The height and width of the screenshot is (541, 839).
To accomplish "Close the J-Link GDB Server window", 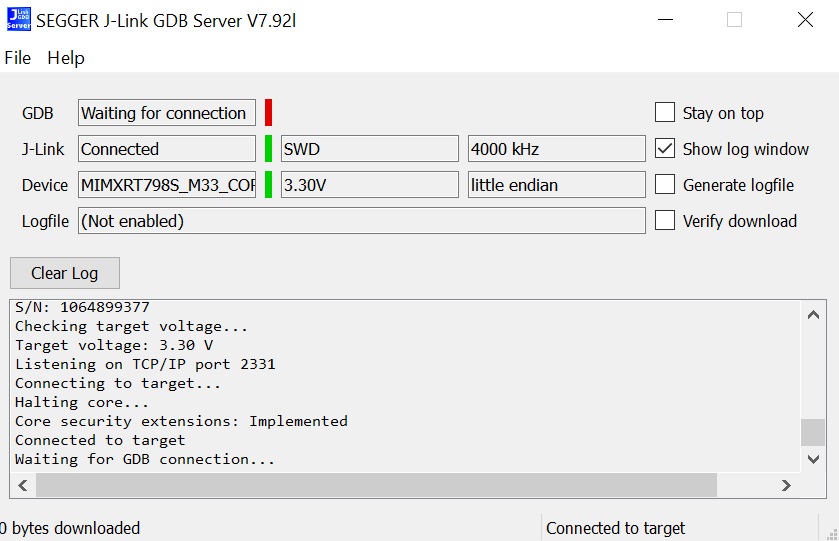I will click(x=805, y=20).
